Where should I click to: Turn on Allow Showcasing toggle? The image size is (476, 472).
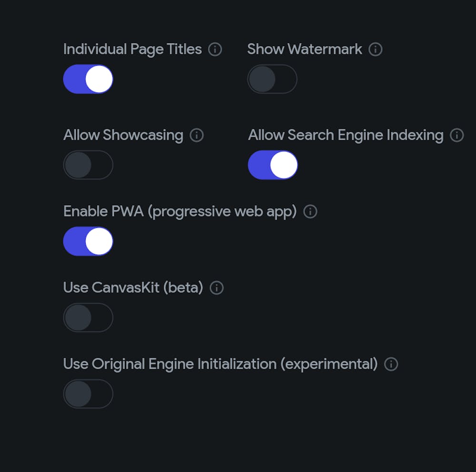tap(88, 165)
